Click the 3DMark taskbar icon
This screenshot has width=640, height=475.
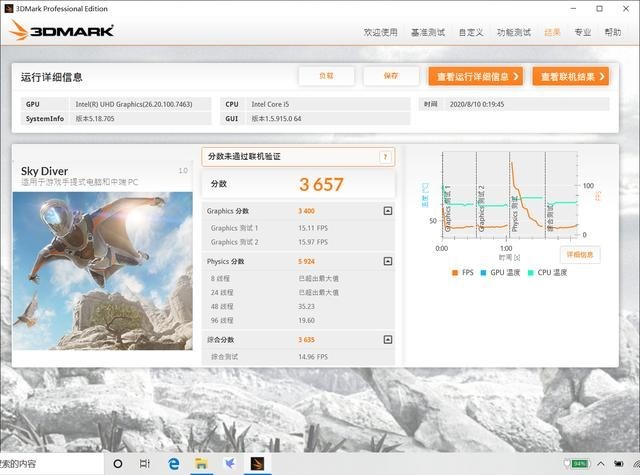258,464
